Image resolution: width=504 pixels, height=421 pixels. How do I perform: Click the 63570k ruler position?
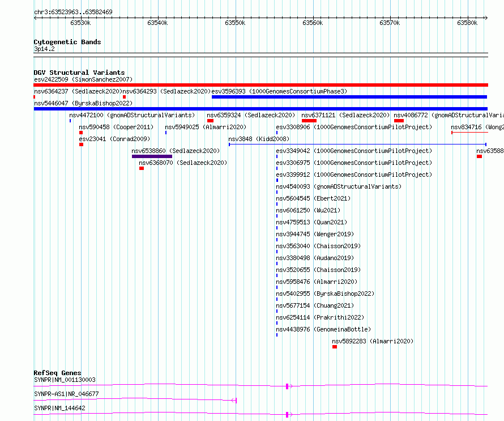390,23
